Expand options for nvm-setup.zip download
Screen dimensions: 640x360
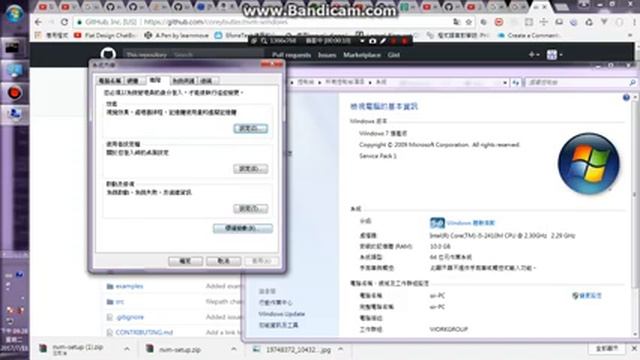tap(234, 349)
